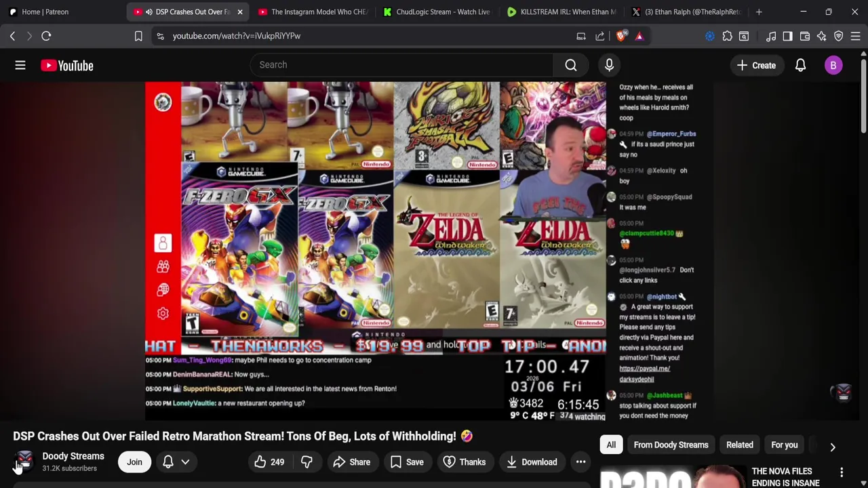Image resolution: width=868 pixels, height=488 pixels.
Task: Open THE NOVA FILES recommended thumbnail
Action: click(x=673, y=476)
